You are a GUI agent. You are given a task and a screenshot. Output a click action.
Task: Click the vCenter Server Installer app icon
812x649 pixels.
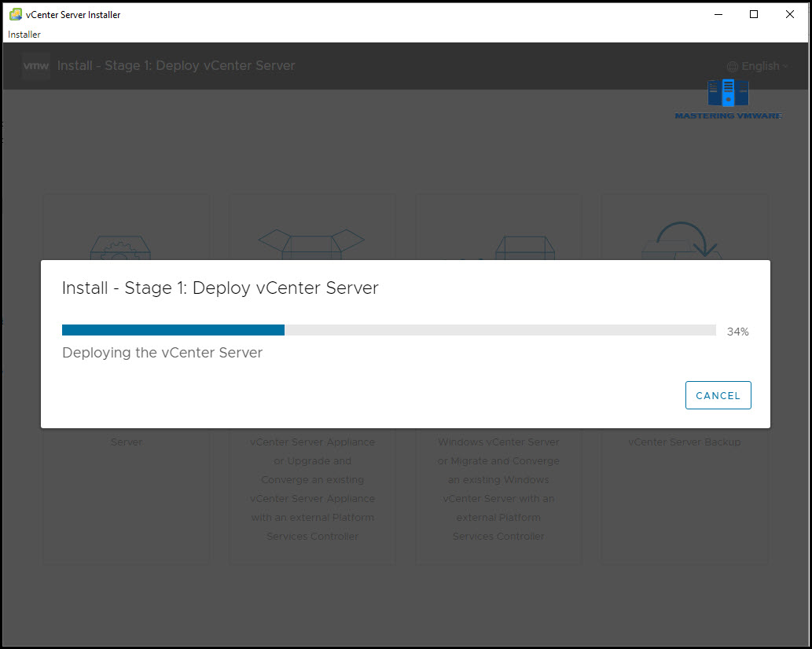point(16,14)
